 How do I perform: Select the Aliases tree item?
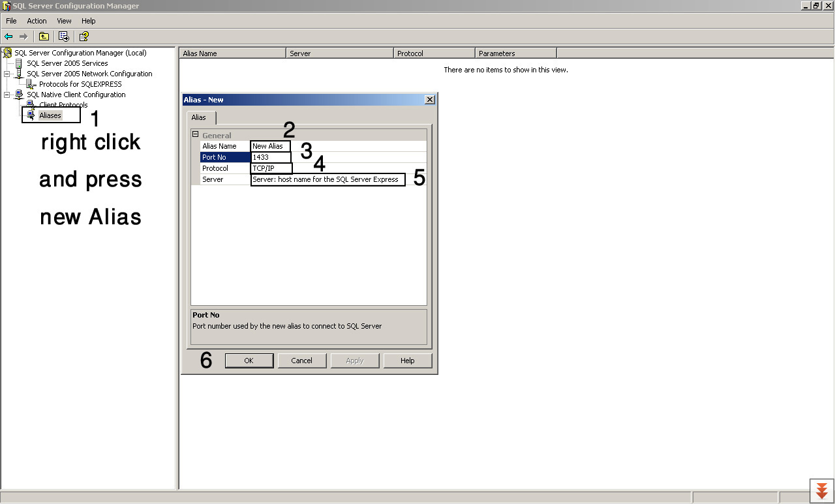point(50,115)
